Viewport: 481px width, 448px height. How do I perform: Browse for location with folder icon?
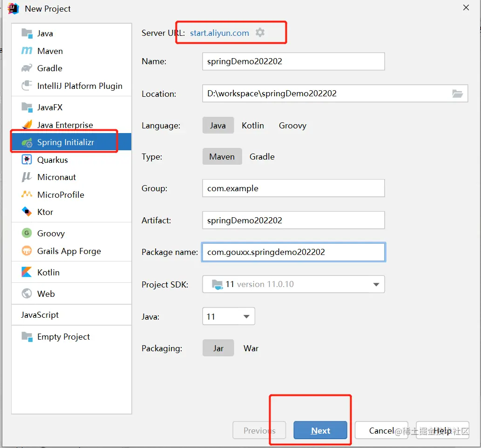point(457,94)
